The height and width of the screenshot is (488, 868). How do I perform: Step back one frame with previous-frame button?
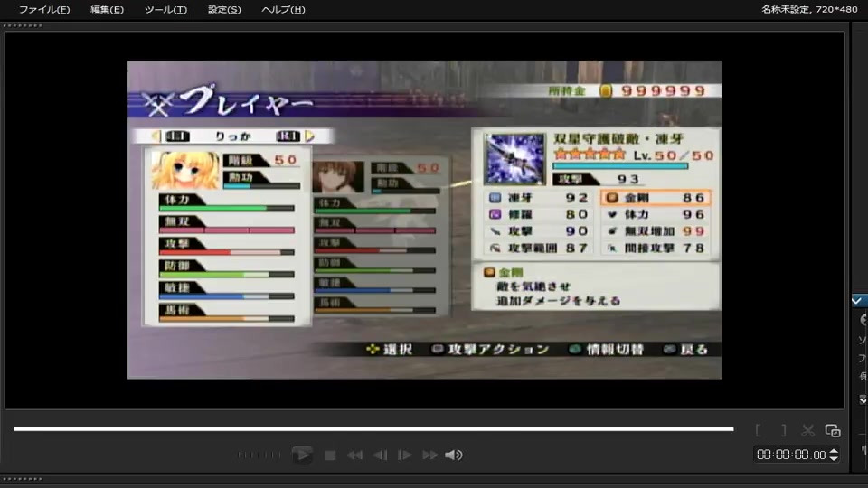tap(381, 455)
